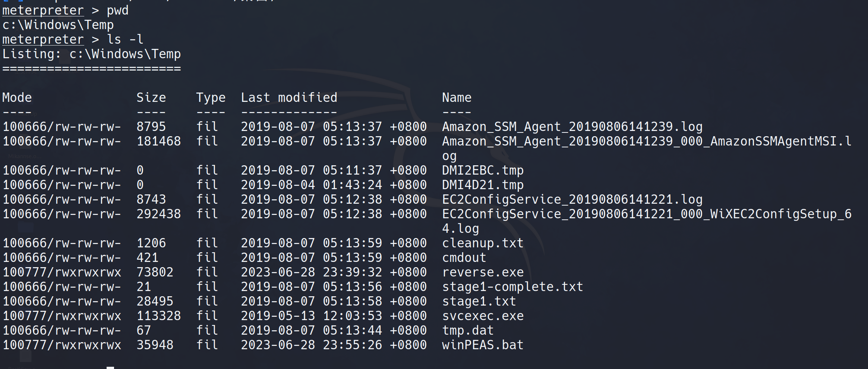Click the pwd command text
Image resolution: width=868 pixels, height=369 pixels.
coord(117,10)
